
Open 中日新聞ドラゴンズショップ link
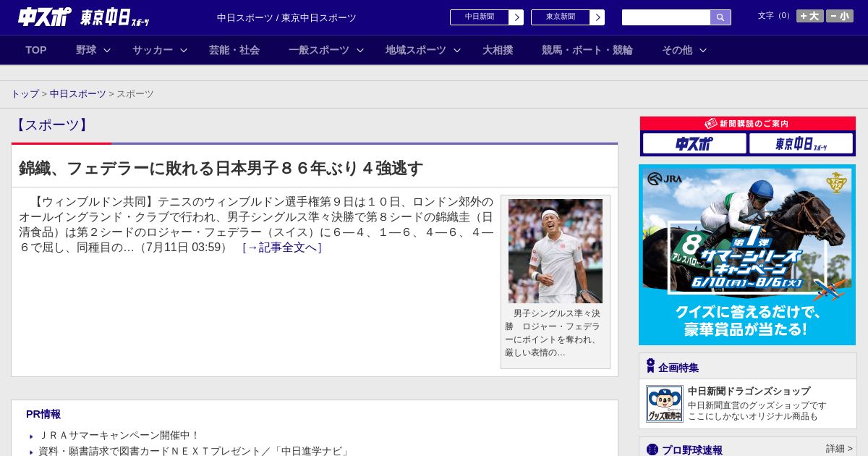point(749,391)
